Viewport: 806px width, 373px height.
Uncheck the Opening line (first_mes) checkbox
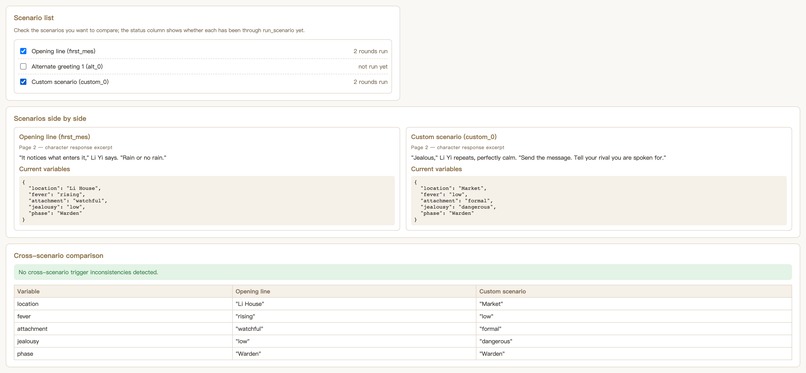23,51
